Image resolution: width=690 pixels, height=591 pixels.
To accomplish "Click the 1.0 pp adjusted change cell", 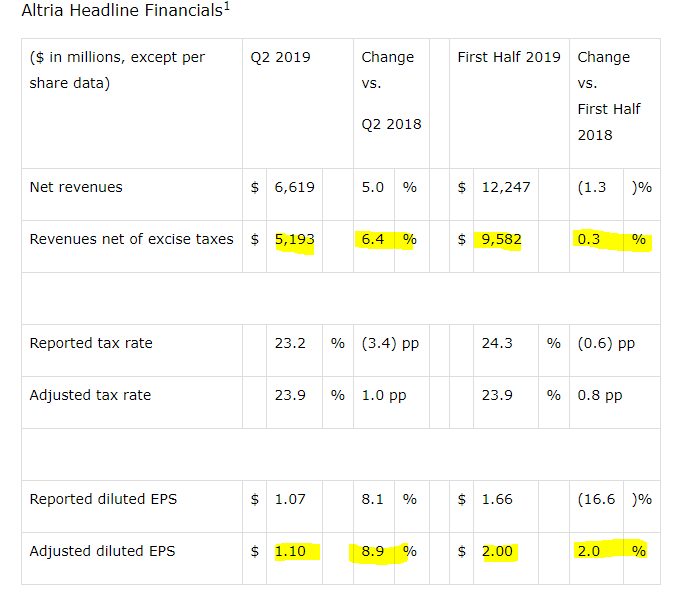I will (384, 395).
